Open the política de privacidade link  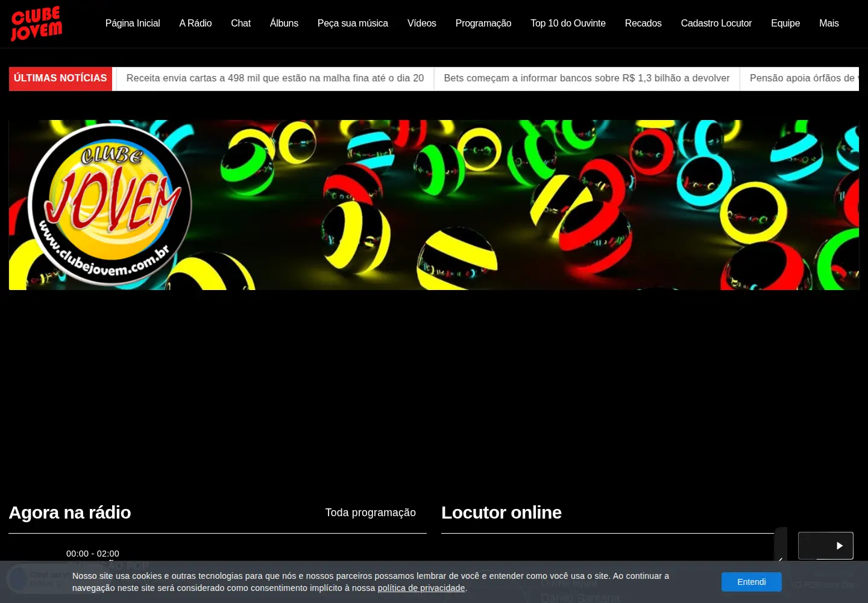pos(421,588)
